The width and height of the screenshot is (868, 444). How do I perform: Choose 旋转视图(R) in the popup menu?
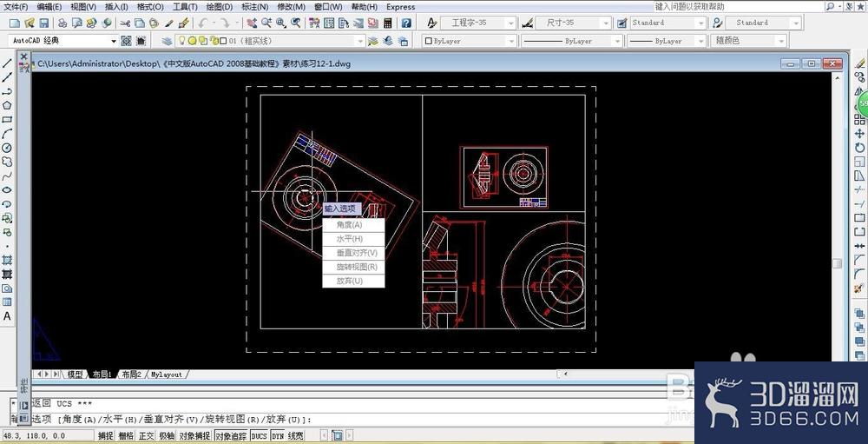point(353,267)
